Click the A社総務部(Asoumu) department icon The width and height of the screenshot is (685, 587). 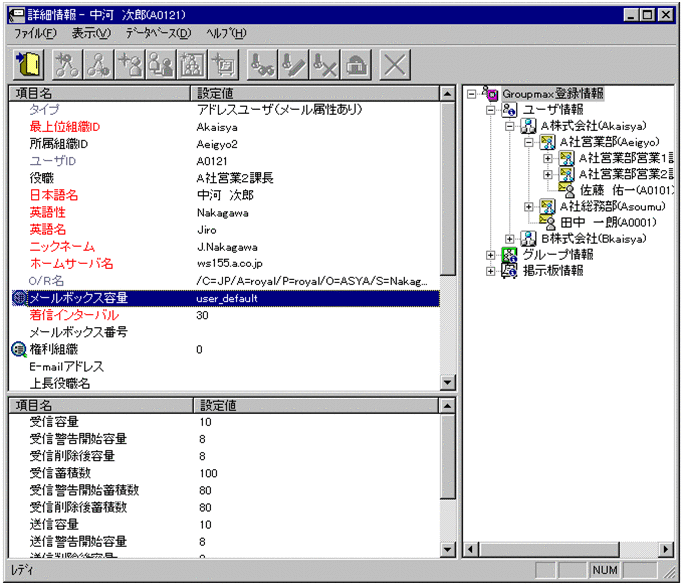click(x=547, y=206)
